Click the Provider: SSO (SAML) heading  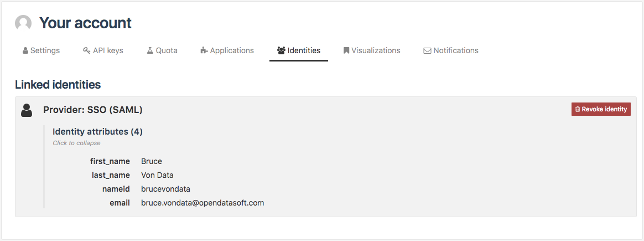tap(93, 110)
